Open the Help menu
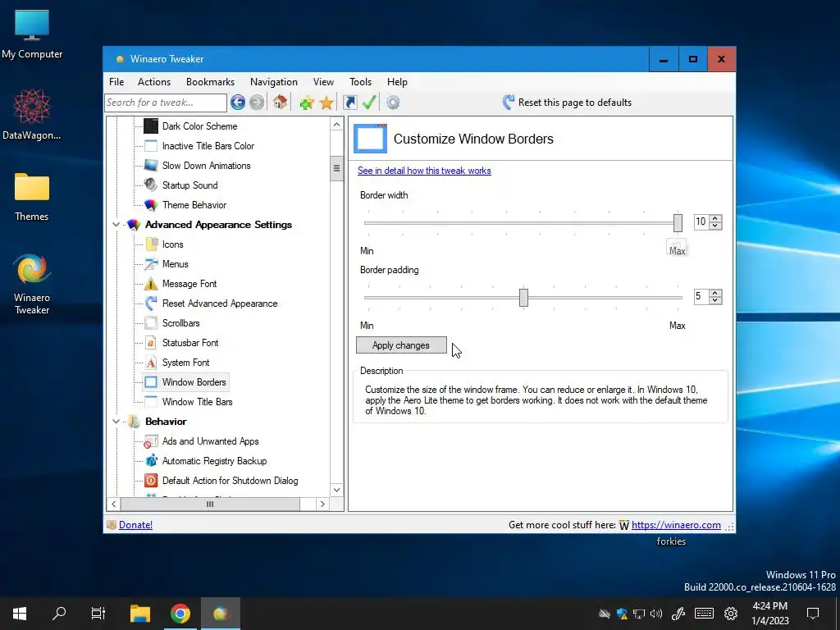The height and width of the screenshot is (630, 840). coord(397,82)
